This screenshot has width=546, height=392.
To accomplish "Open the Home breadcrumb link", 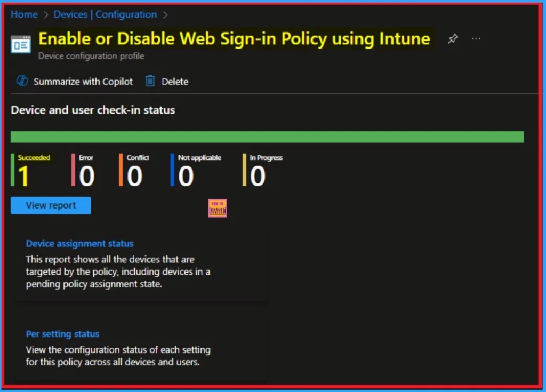I will [24, 14].
